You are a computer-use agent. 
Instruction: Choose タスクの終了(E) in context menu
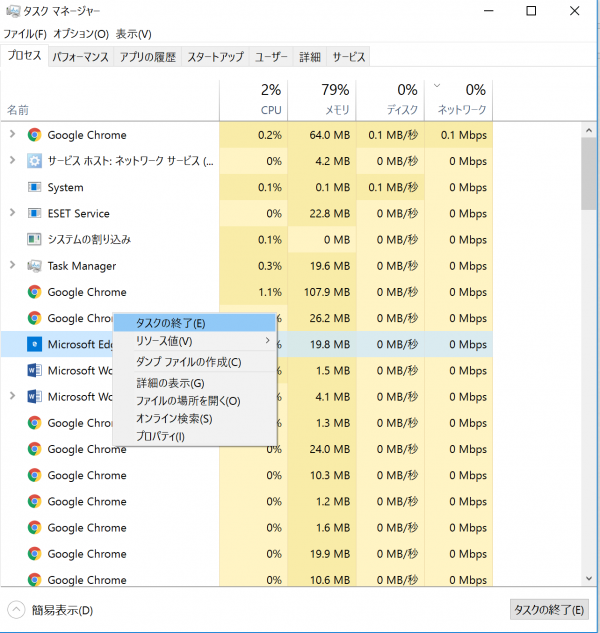195,323
